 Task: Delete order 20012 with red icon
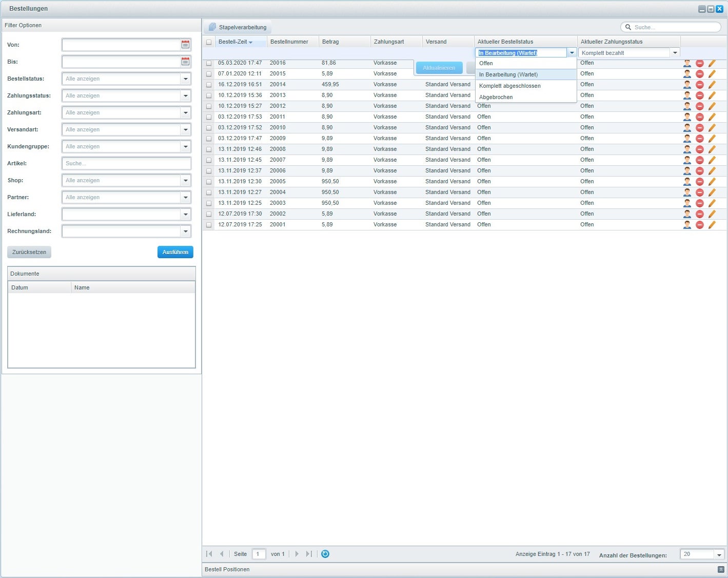(x=699, y=106)
